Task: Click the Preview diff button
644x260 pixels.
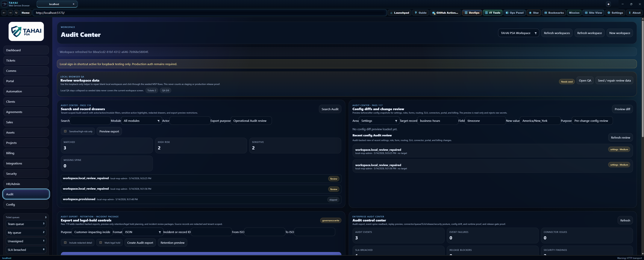Action: [x=622, y=109]
